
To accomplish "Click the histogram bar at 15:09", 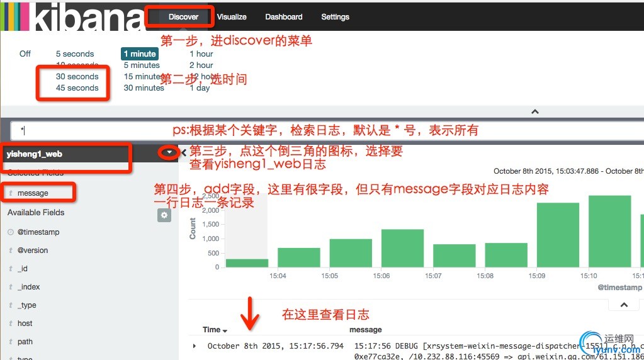I will pos(558,235).
